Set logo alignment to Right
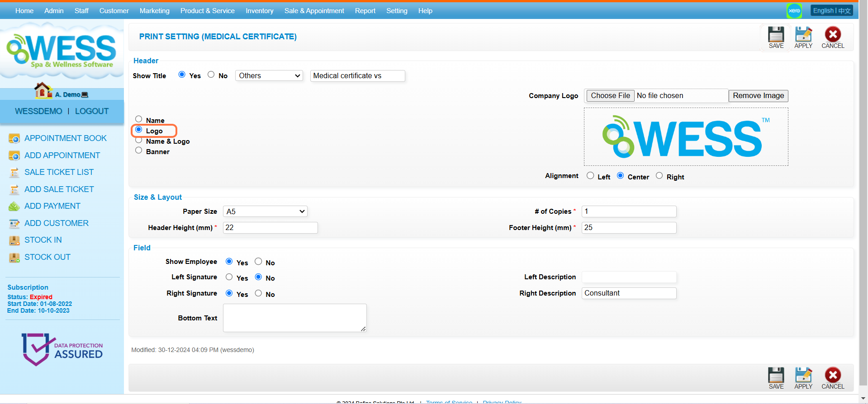This screenshot has height=404, width=868. coord(659,176)
